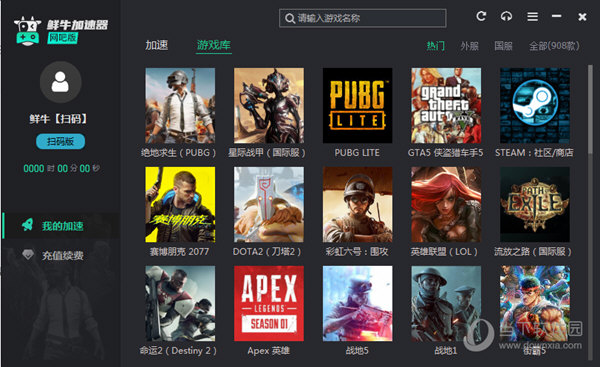Click the search magnifier icon
Viewport: 600px width, 367px height.
290,18
